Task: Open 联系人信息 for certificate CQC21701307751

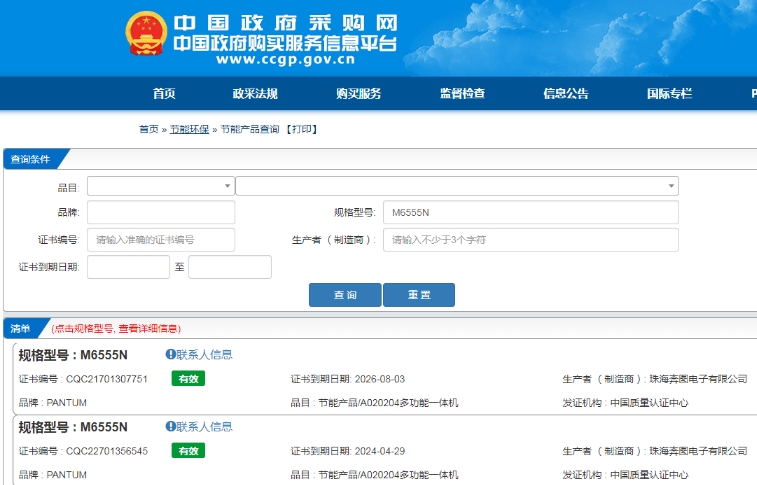Action: pos(204,355)
